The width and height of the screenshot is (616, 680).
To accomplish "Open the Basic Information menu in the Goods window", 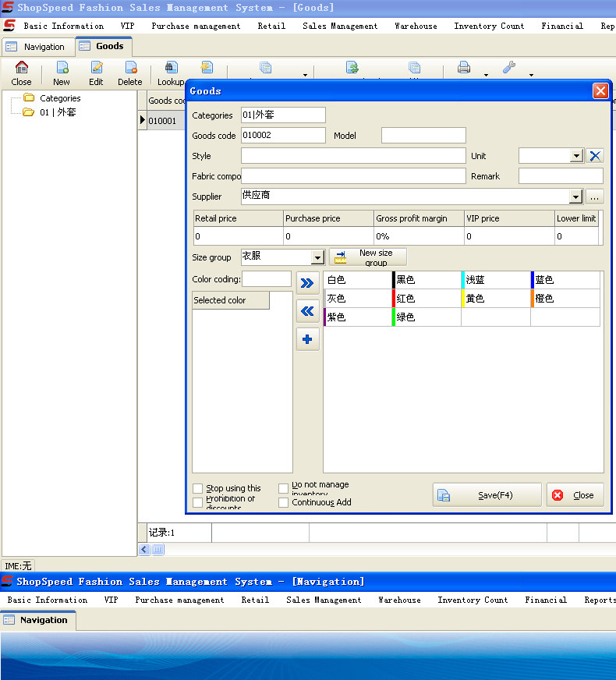I will 64,26.
